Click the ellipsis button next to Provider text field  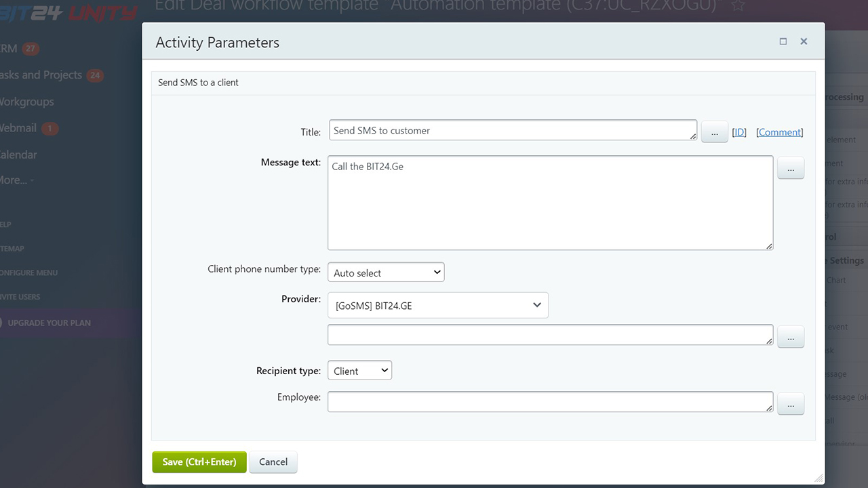click(x=790, y=337)
